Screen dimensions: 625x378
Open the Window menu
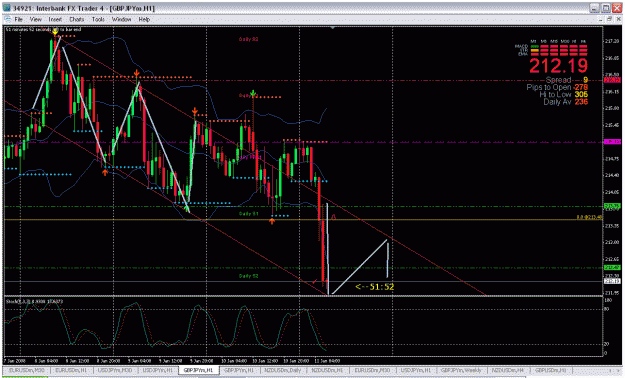point(121,19)
